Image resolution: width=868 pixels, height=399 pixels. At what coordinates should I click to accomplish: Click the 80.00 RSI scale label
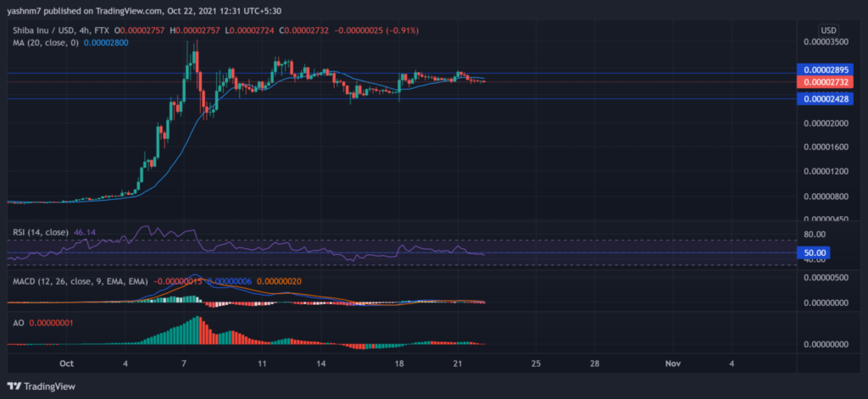817,234
